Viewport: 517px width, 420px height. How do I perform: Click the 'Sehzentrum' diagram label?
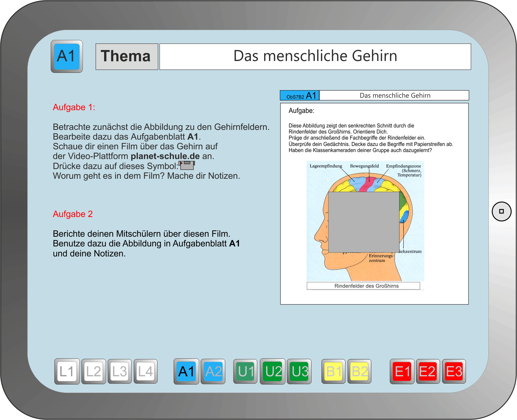click(410, 252)
